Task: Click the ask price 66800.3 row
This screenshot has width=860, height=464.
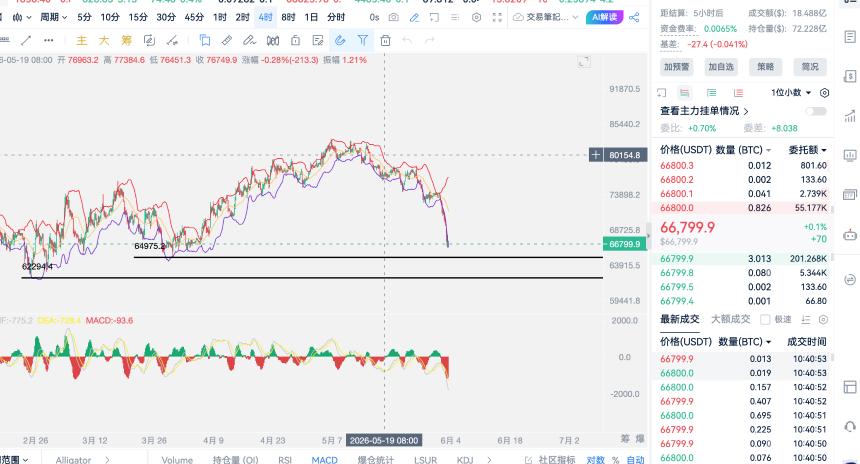Action: [x=743, y=165]
